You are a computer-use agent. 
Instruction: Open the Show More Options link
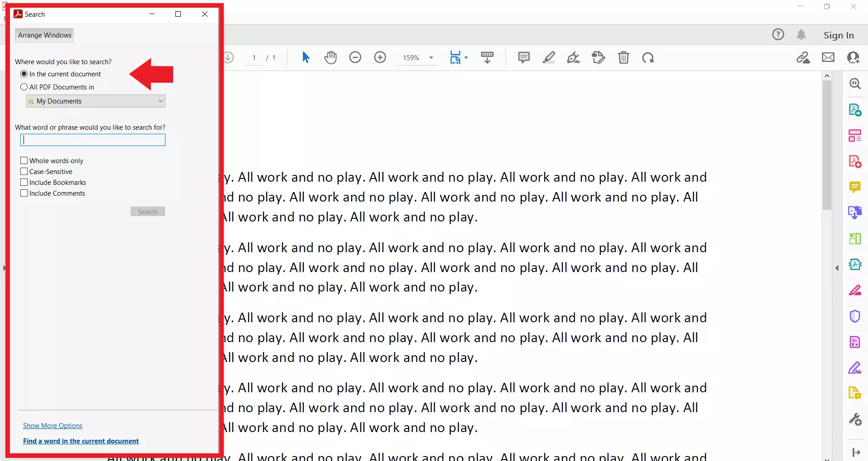tap(53, 426)
